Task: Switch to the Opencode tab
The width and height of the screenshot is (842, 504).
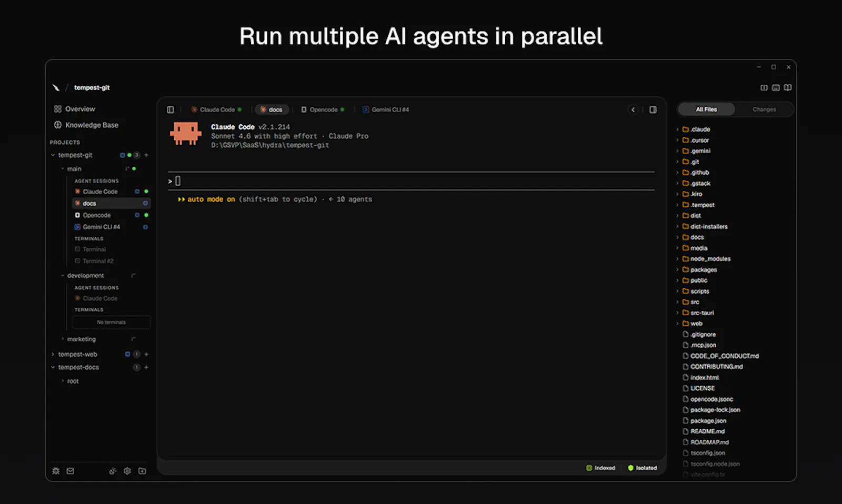Action: pos(323,109)
